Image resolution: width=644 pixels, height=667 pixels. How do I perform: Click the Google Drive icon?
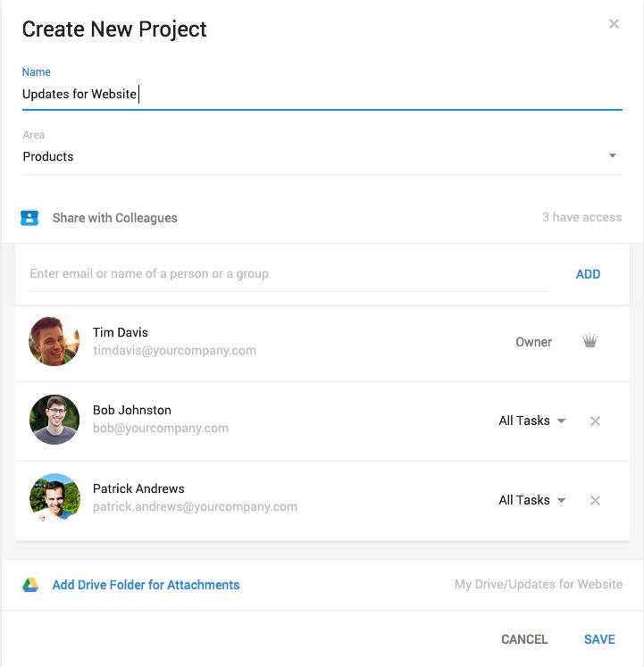(x=30, y=585)
